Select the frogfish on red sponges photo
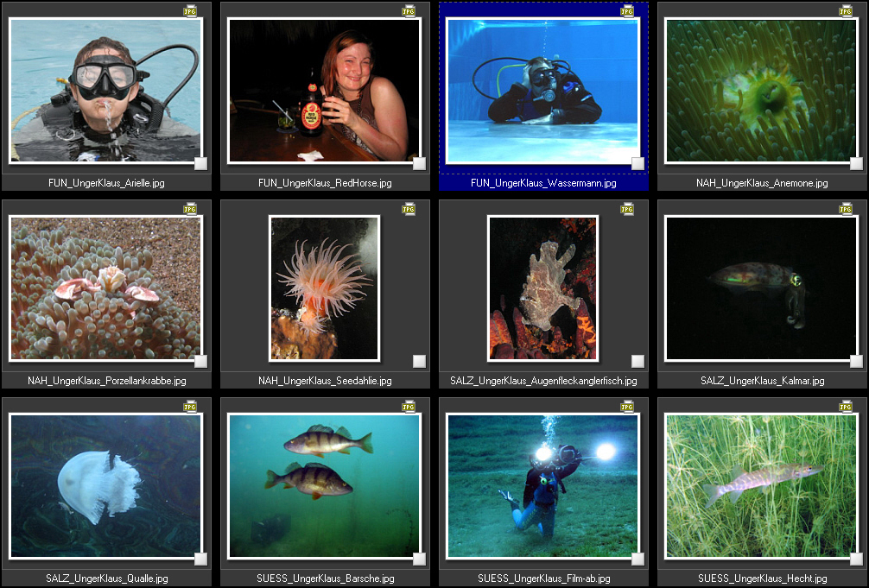869x588 pixels. point(542,288)
